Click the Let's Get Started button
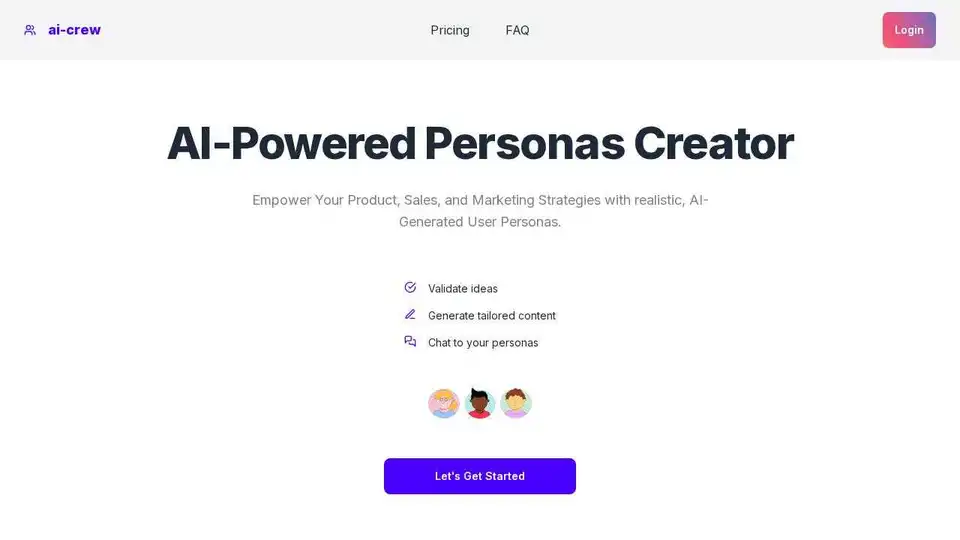Viewport: 960px width, 540px height. pyautogui.click(x=480, y=476)
